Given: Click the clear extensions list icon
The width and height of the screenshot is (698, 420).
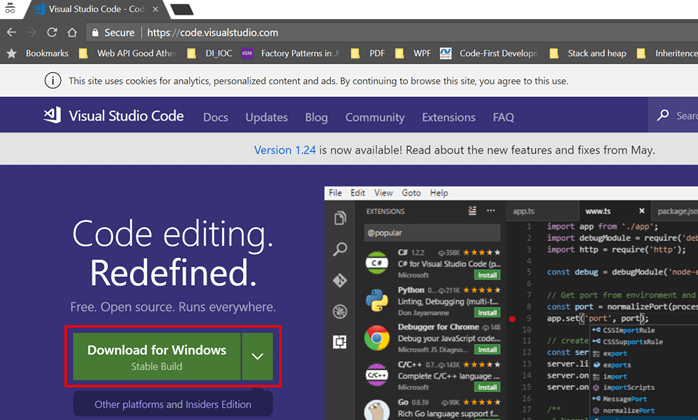Looking at the screenshot, I should coord(472,211).
